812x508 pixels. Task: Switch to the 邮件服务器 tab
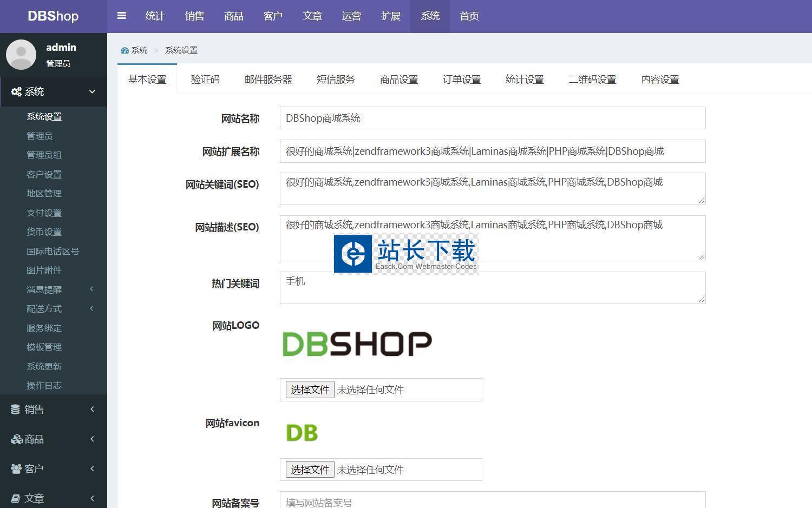268,80
